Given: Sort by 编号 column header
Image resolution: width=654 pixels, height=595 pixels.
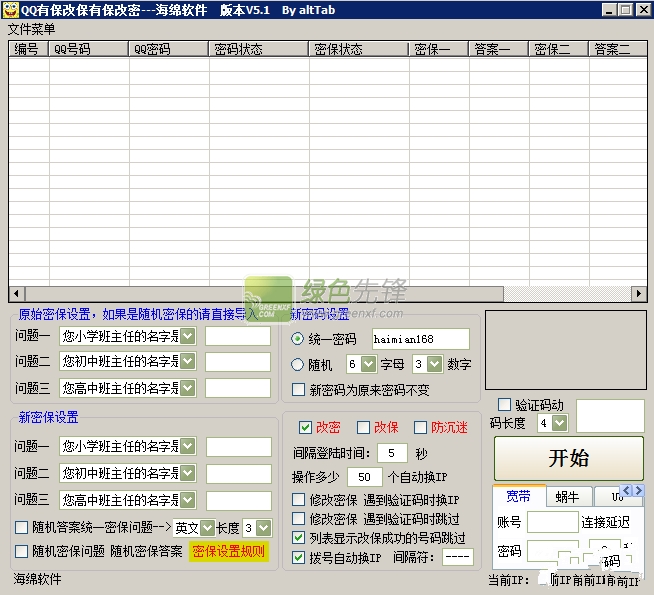Looking at the screenshot, I should (29, 49).
